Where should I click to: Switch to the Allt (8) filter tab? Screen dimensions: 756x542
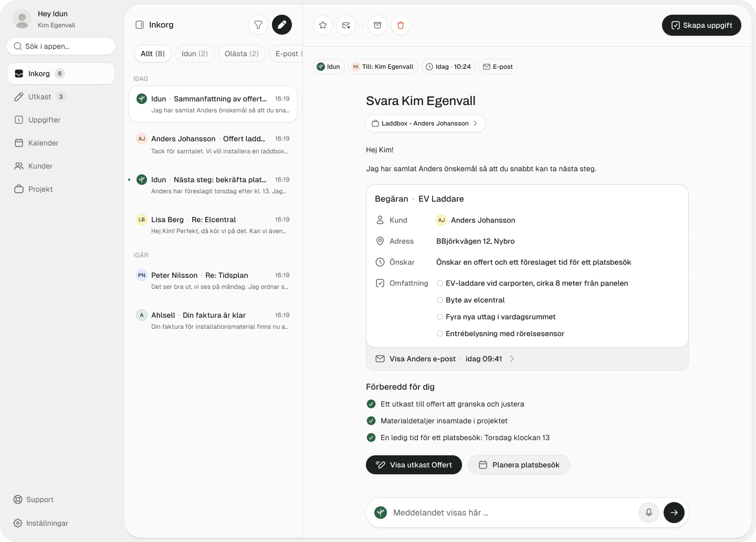point(153,54)
